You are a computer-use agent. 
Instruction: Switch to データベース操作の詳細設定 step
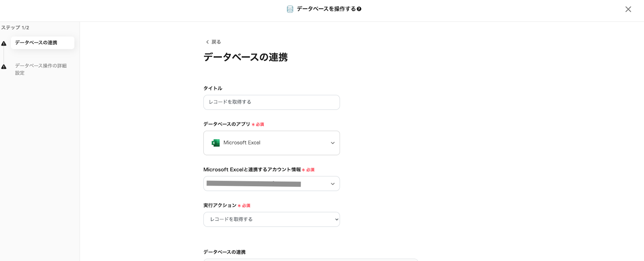(x=41, y=69)
